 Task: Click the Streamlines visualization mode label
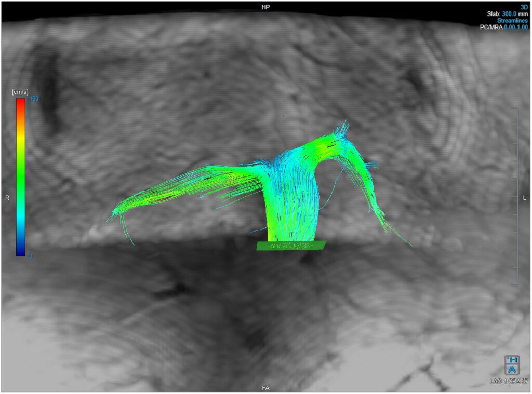coord(513,20)
